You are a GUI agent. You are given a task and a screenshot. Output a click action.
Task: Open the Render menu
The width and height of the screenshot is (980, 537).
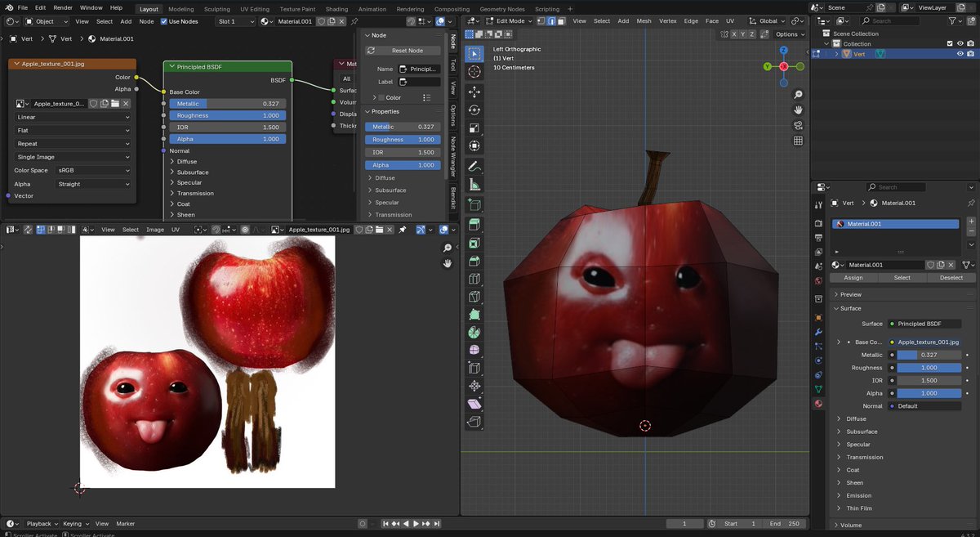(63, 7)
